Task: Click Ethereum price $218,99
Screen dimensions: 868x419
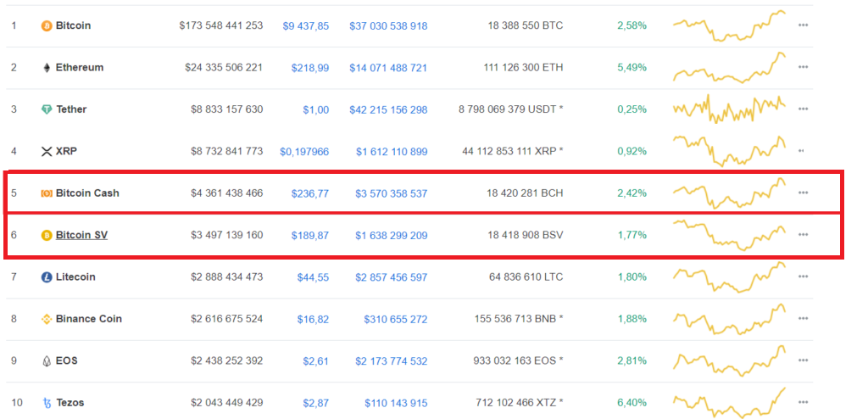Action: 310,68
